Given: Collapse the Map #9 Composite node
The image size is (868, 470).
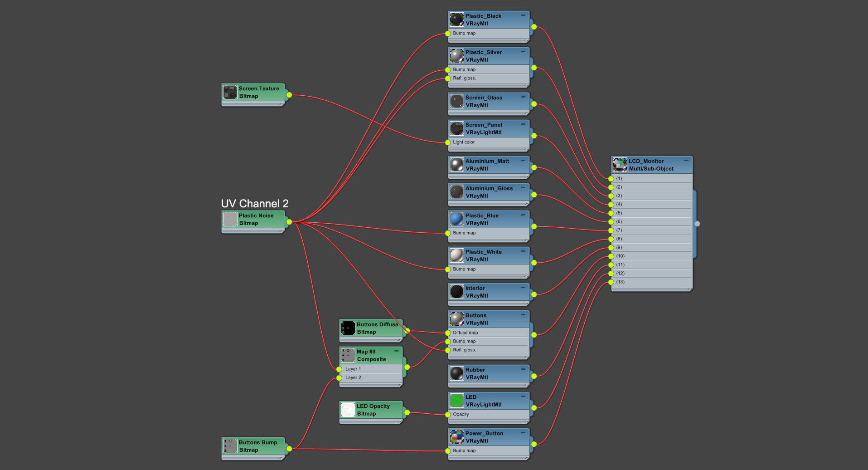Looking at the screenshot, I should pos(396,351).
